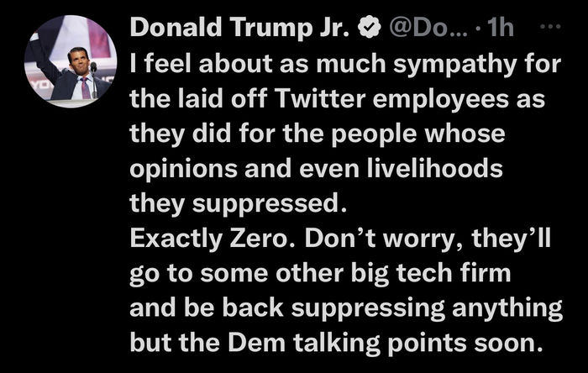588x373 pixels.
Task: Click the verified checkmark badge
Action: (367, 28)
